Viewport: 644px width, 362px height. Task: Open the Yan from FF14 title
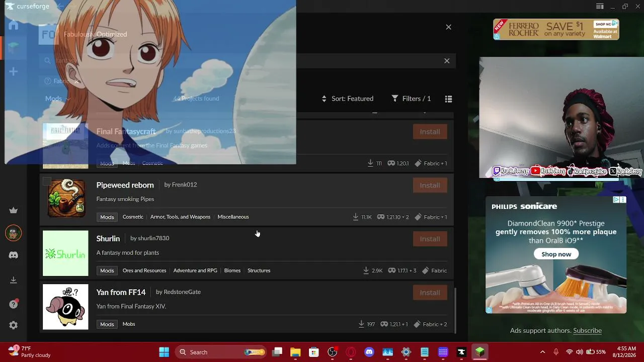pos(121,292)
